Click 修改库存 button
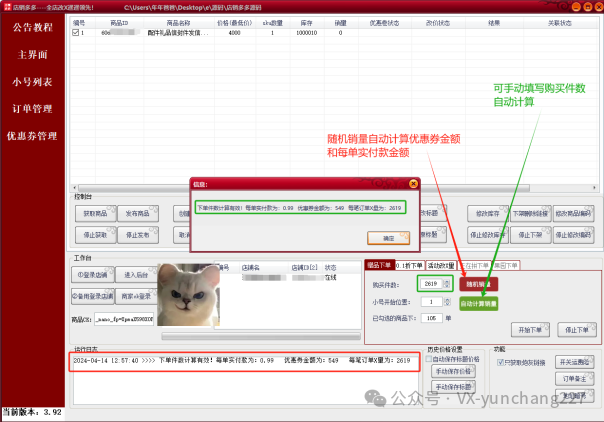604x422 pixels. (488, 213)
